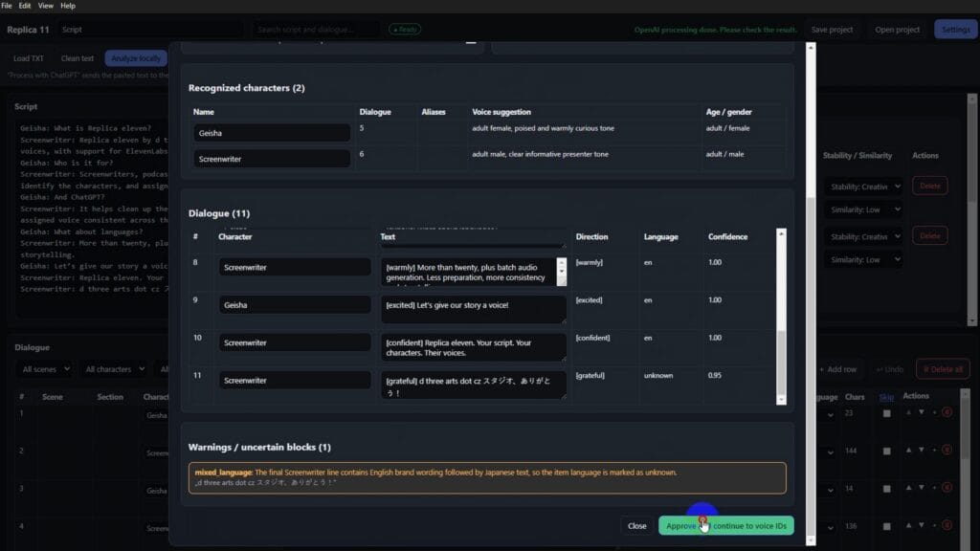Viewport: 980px width, 551px height.
Task: Close the analysis result dialog
Action: [x=636, y=526]
